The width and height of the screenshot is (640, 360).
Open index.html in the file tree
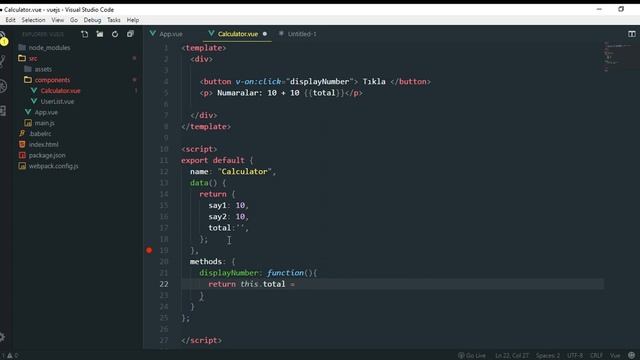pos(44,144)
